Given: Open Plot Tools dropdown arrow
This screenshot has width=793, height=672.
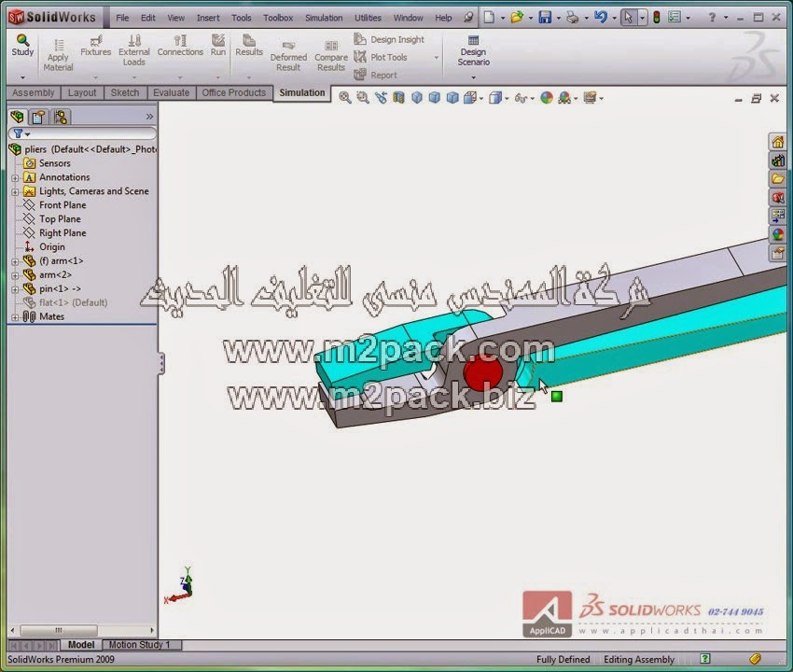Looking at the screenshot, I should pos(436,58).
